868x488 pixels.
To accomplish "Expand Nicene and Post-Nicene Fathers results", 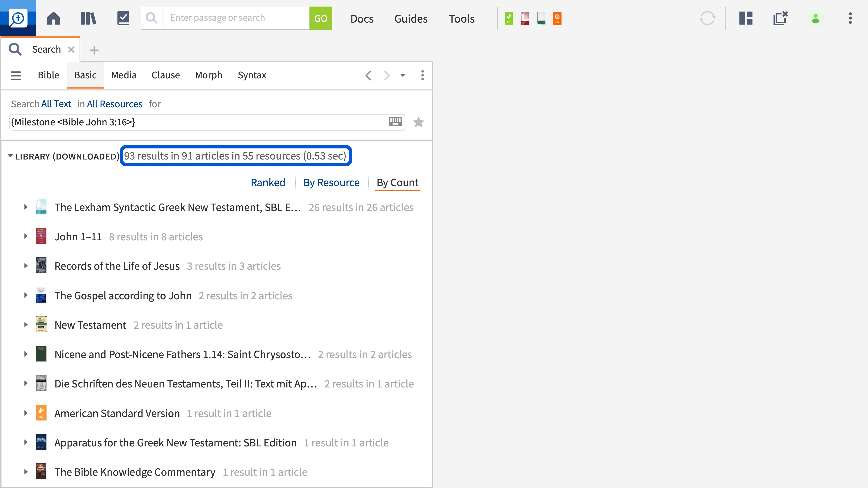I will tap(26, 354).
